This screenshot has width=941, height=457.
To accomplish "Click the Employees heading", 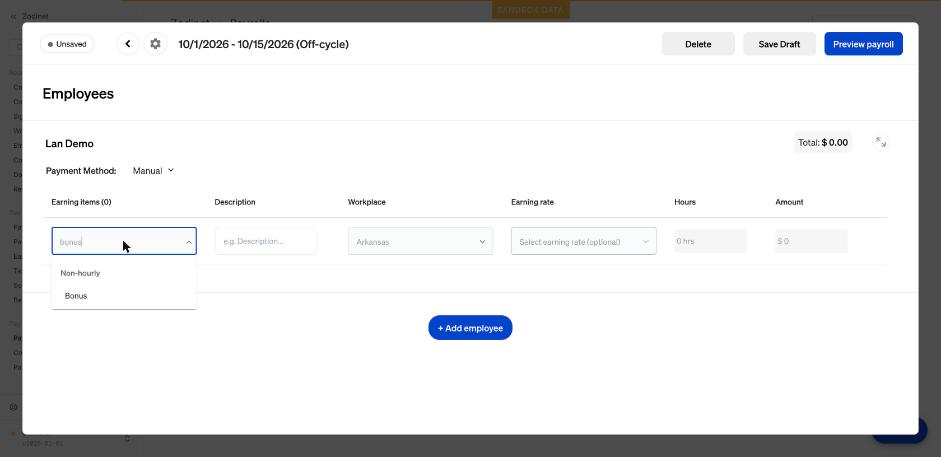I will coord(78,94).
